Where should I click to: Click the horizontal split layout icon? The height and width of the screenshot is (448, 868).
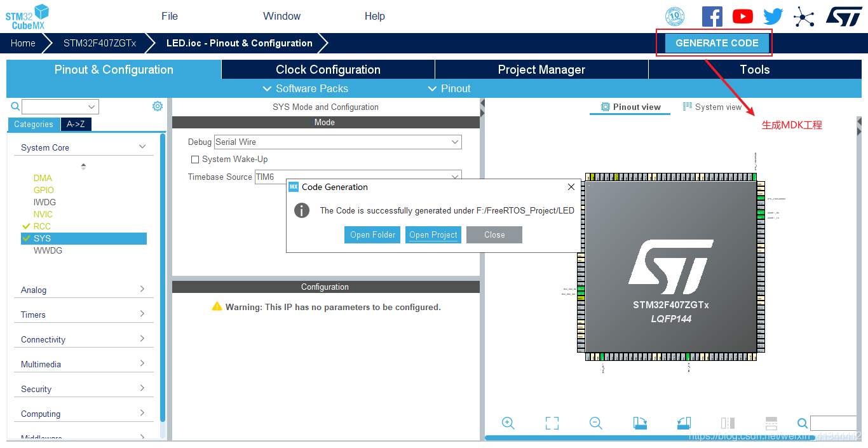[771, 423]
